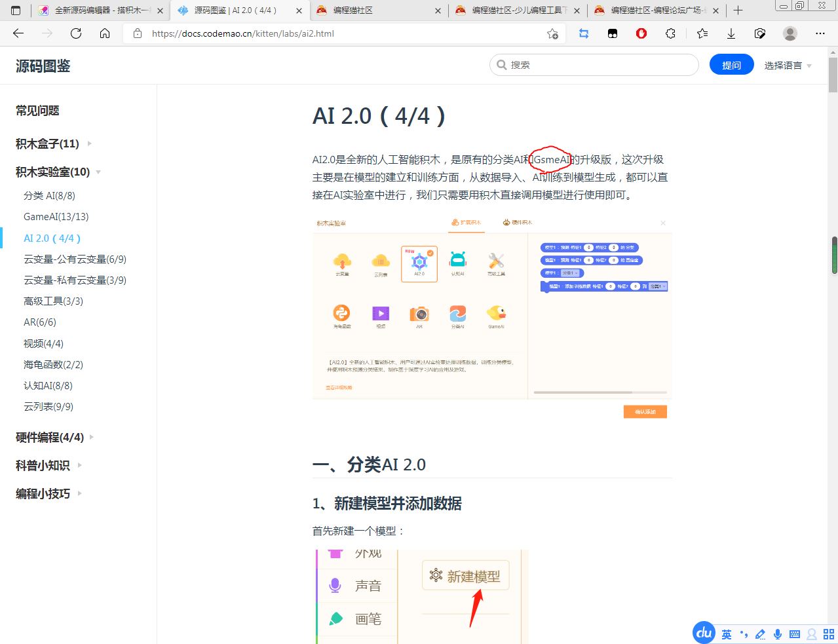Viewport: 838px width, 644px height.
Task: Open AR(6/6) in the sidebar
Action: (40, 322)
